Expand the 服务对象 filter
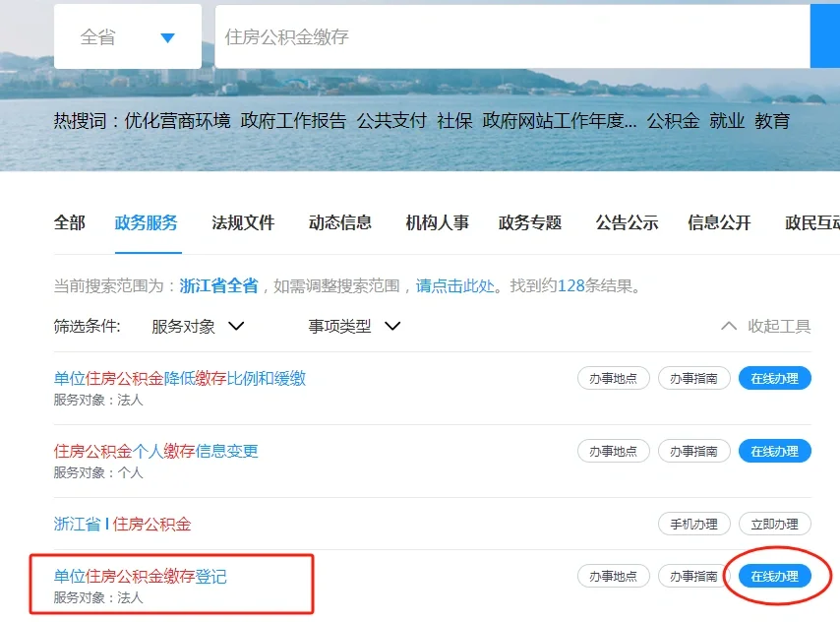Image resolution: width=840 pixels, height=622 pixels. 198,326
